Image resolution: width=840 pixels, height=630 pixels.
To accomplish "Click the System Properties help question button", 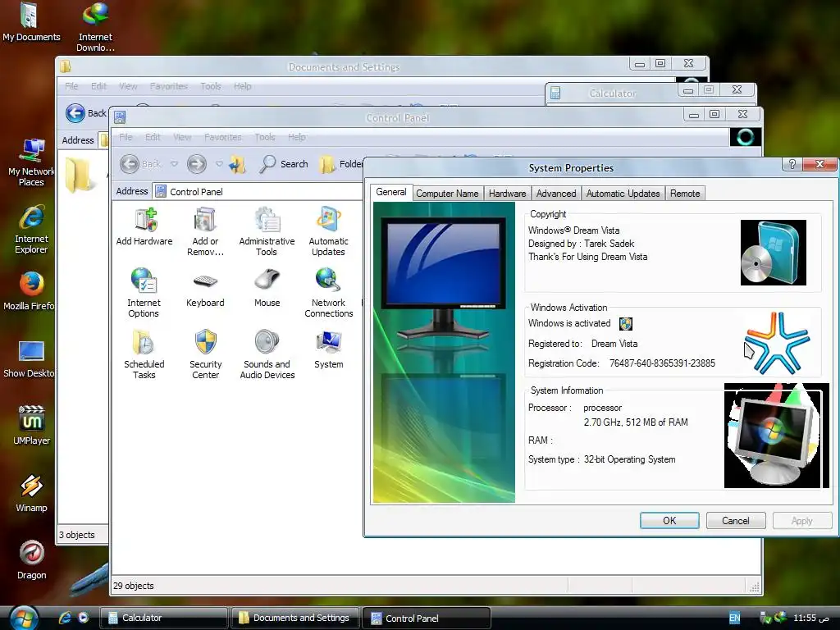I will [x=792, y=164].
